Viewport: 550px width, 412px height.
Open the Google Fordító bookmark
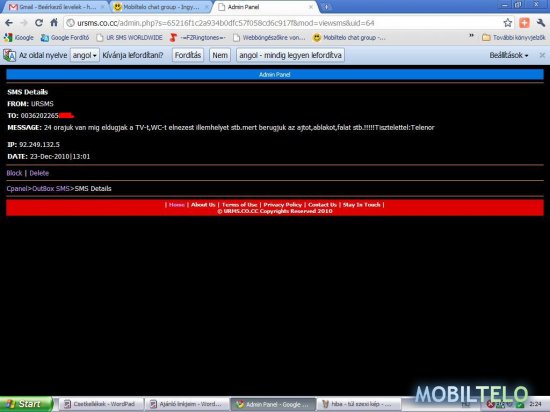[65, 38]
